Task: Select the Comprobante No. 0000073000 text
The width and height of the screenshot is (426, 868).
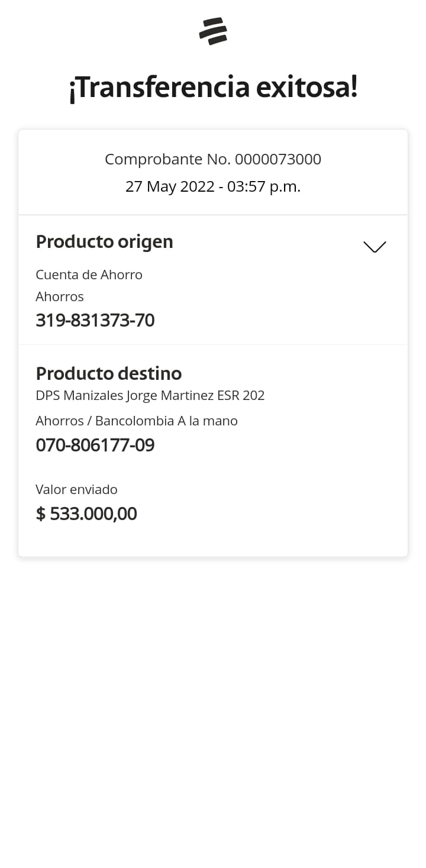Action: click(x=213, y=159)
